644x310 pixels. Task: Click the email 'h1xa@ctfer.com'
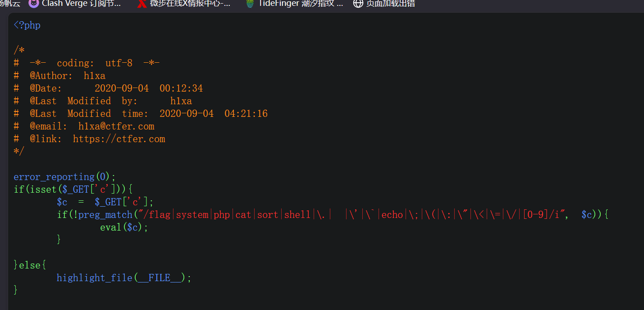116,126
